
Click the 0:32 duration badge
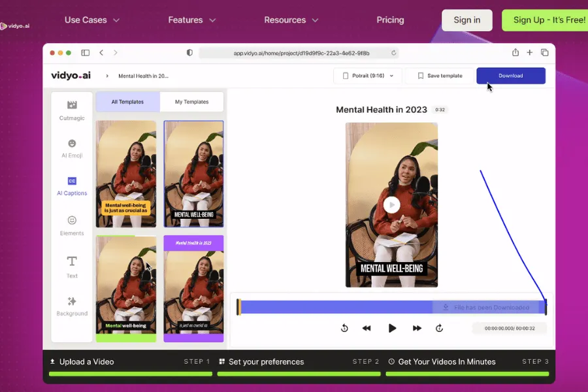point(440,110)
